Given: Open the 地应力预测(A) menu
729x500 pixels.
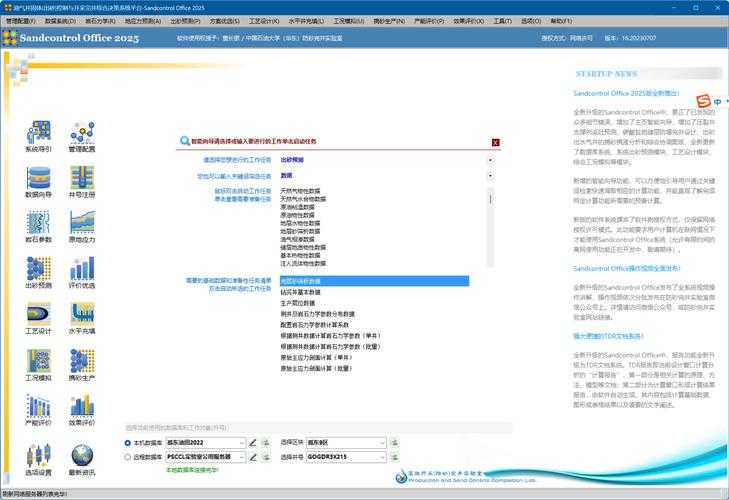Looking at the screenshot, I should click(x=143, y=21).
